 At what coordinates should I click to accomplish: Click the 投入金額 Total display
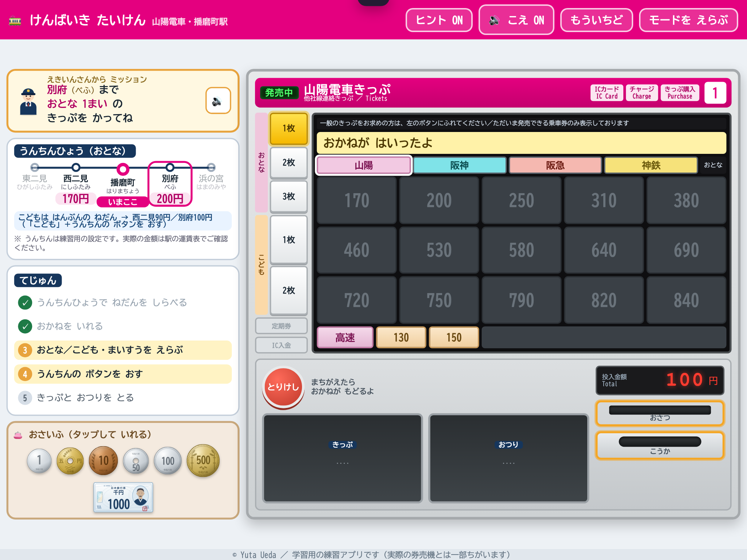point(660,380)
